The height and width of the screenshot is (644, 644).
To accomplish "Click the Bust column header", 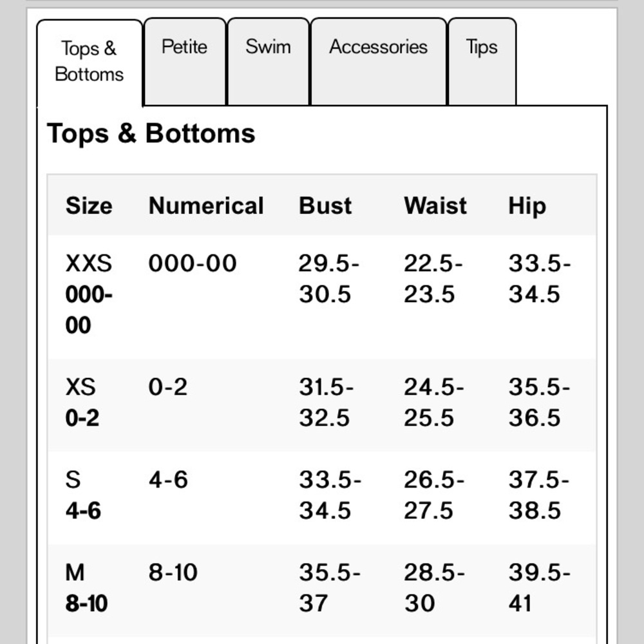I will pos(325,205).
